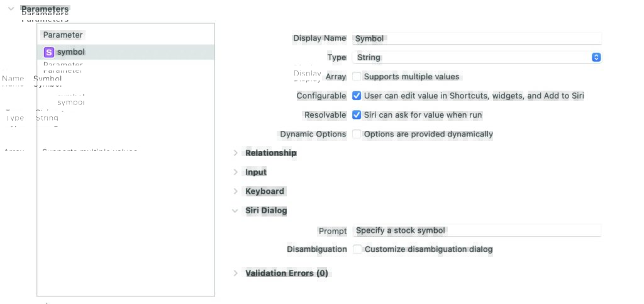Screen dimensions: 644x304
Task: Collapse the Siri Dialog section
Action: [x=236, y=211]
